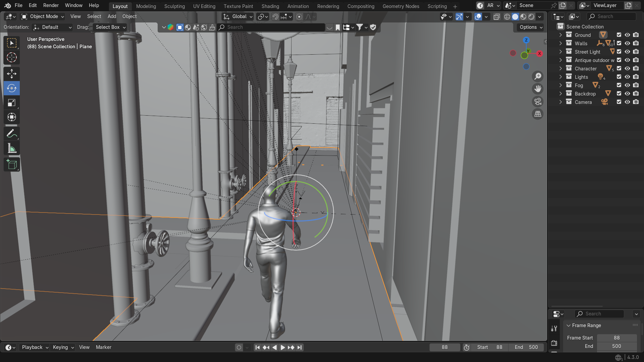Hide the Fog collection in viewport
The width and height of the screenshot is (644, 362).
(x=627, y=85)
